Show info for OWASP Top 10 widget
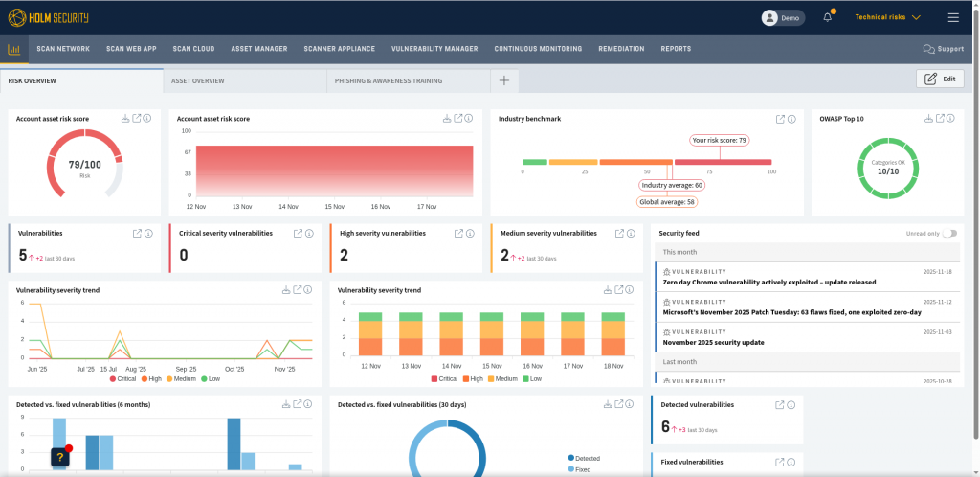Viewport: 980px width, 477px height. (950, 118)
